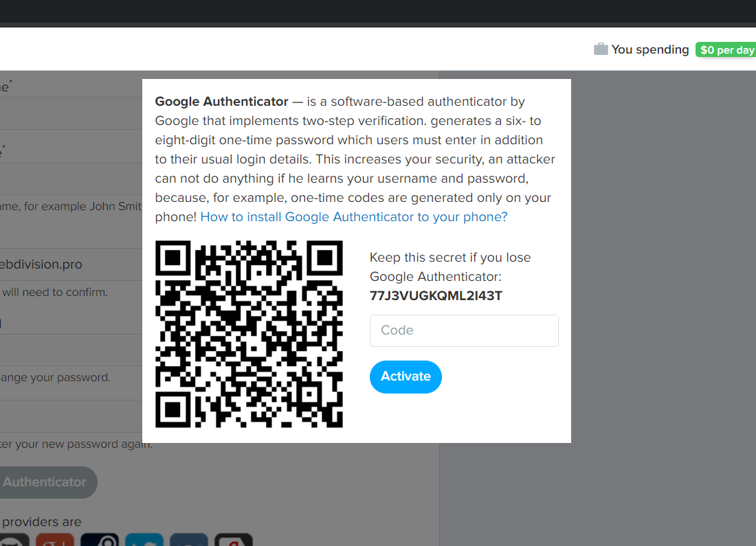Select the Yandex provider icon
Screen dimensions: 756x546
234,541
